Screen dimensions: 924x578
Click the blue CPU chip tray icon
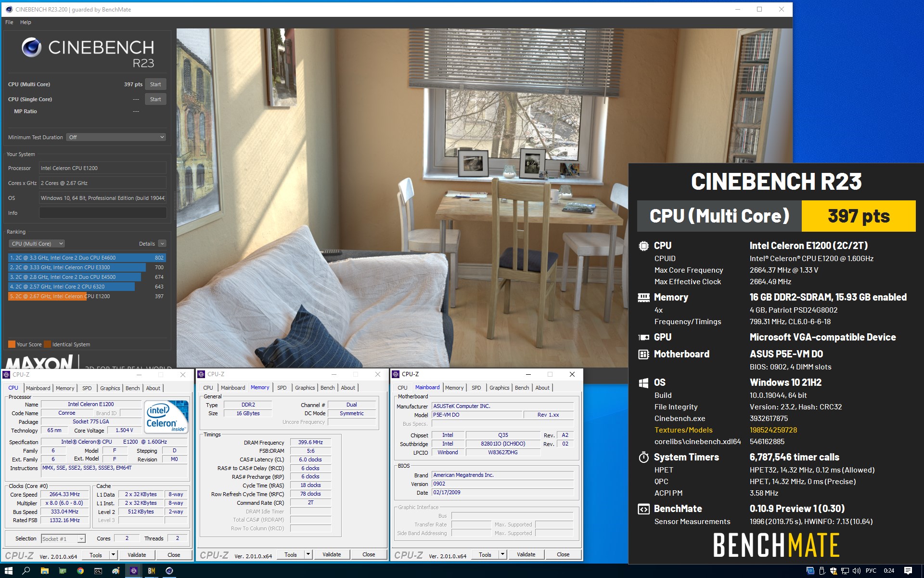[x=810, y=571]
